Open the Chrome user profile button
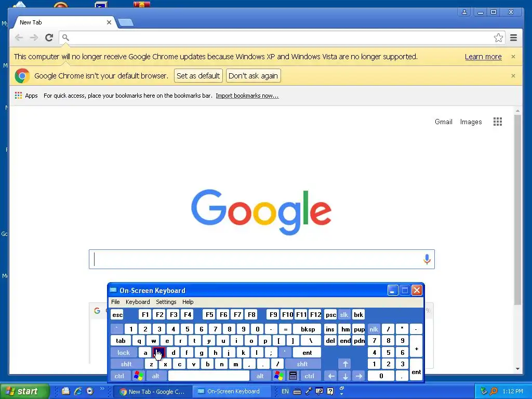This screenshot has height=399, width=532. tap(464, 12)
